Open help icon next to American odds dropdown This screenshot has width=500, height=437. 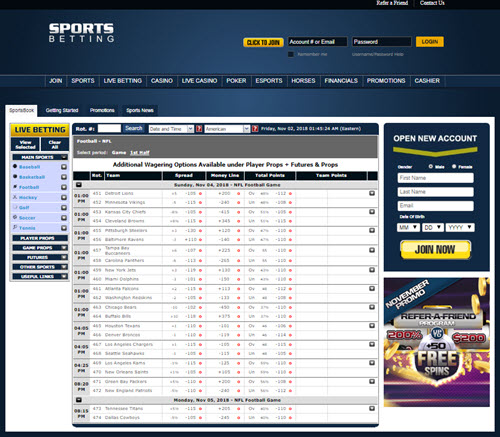point(255,129)
